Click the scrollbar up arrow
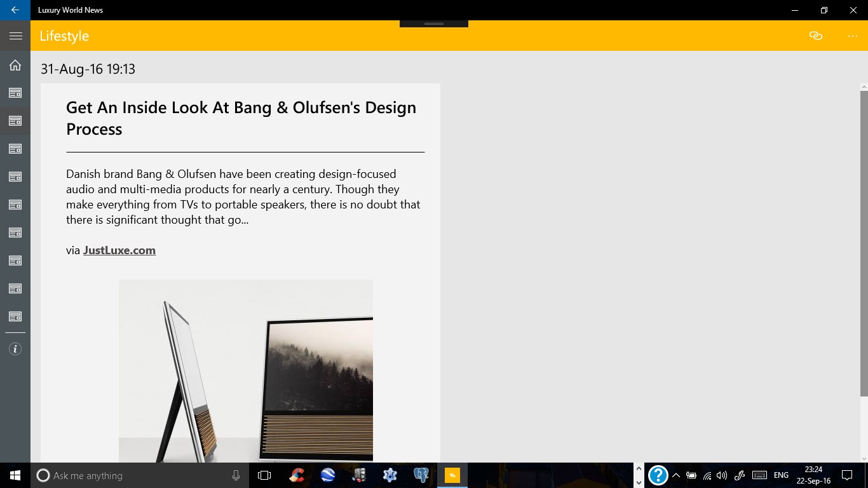868x488 pixels. point(864,86)
